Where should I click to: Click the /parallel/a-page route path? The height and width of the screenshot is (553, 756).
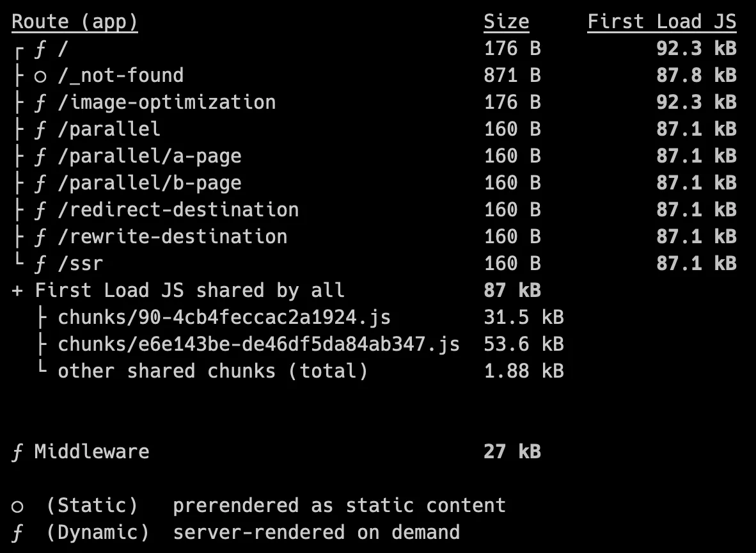click(150, 156)
